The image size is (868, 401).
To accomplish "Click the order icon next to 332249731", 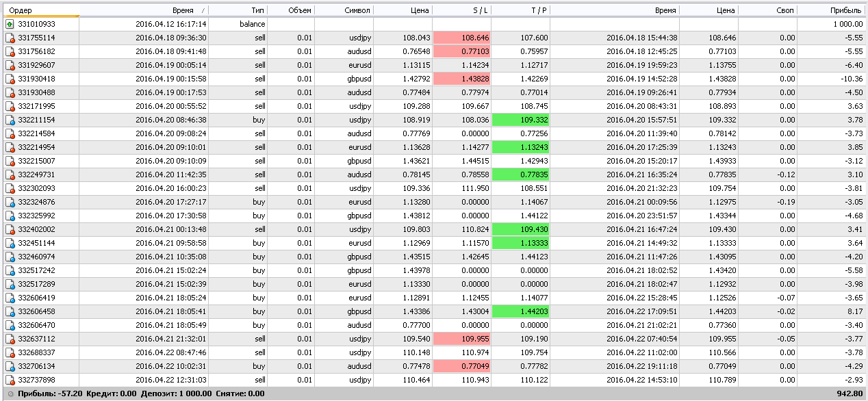I will 10,174.
